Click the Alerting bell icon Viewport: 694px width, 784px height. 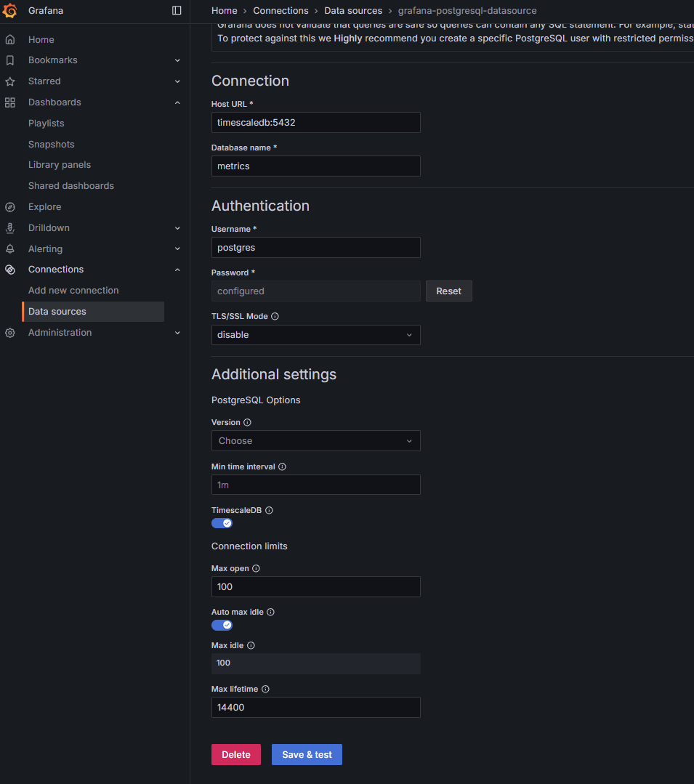click(x=9, y=248)
